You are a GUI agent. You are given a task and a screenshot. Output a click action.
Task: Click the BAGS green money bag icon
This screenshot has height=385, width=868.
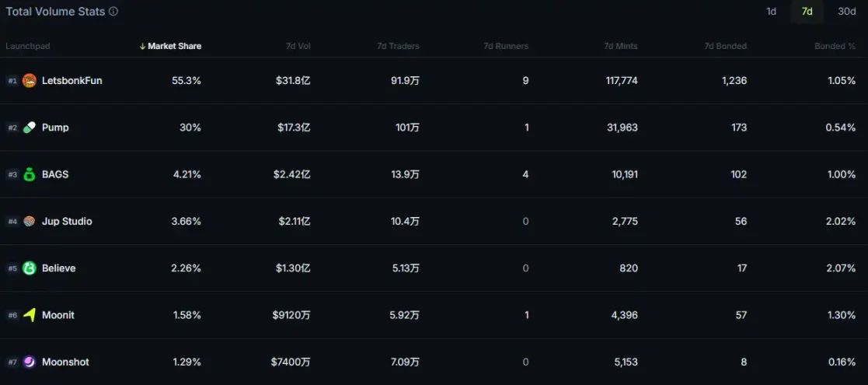point(30,174)
